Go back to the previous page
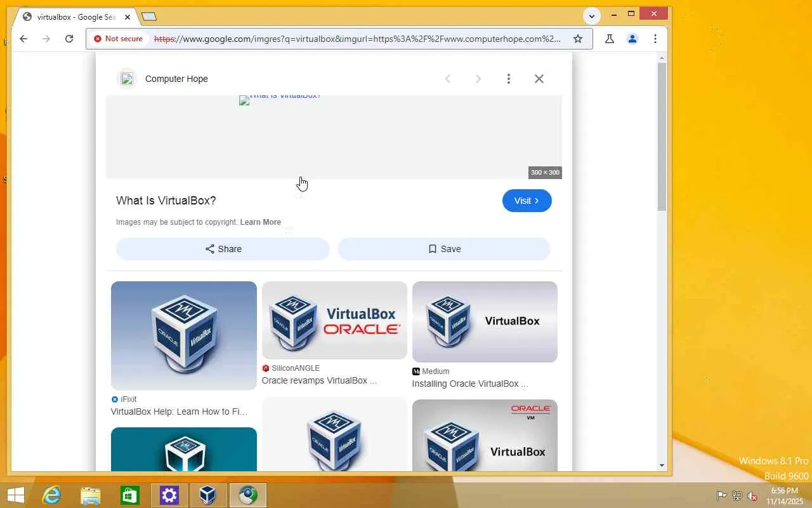This screenshot has height=508, width=812. [23, 39]
